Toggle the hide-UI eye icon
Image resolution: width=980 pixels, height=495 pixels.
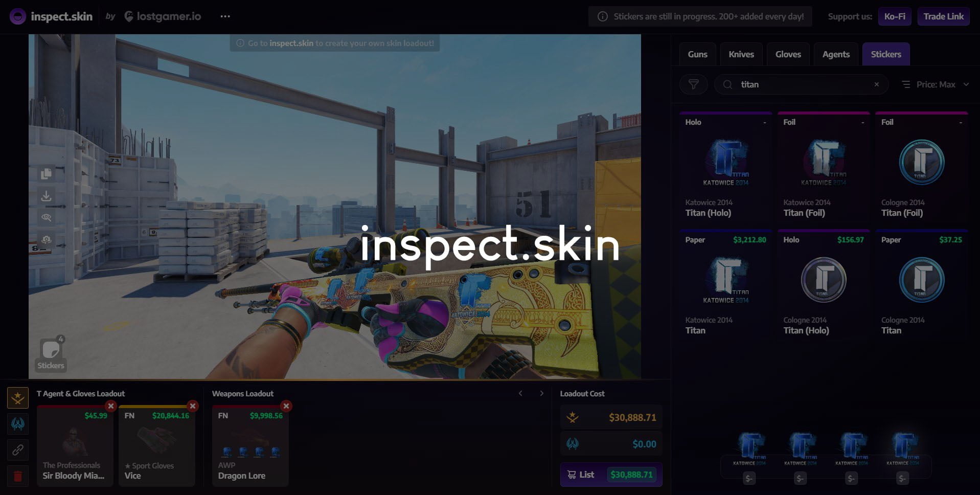[46, 217]
